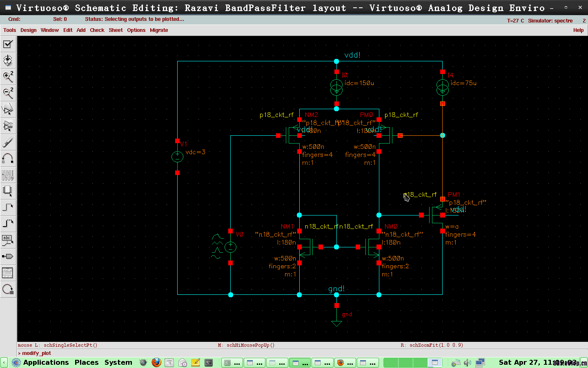Choose the Pin creation tool
The width and height of the screenshot is (588, 368).
(8, 256)
